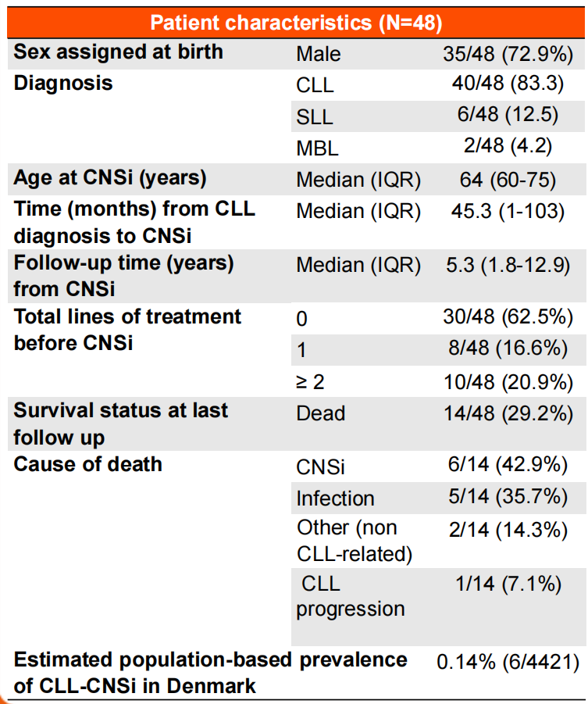This screenshot has width=588, height=704.
Task: Select 'Total lines of treatment before CNSi'
Action: 127,329
